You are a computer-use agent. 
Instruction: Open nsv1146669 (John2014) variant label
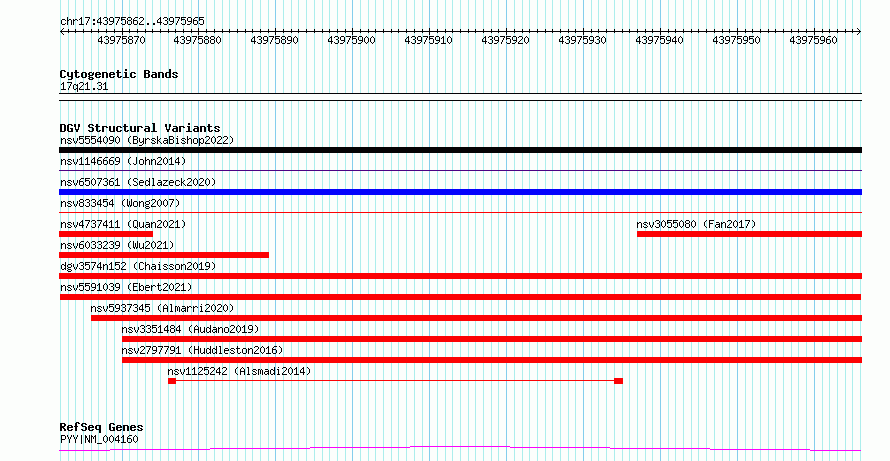tap(123, 161)
